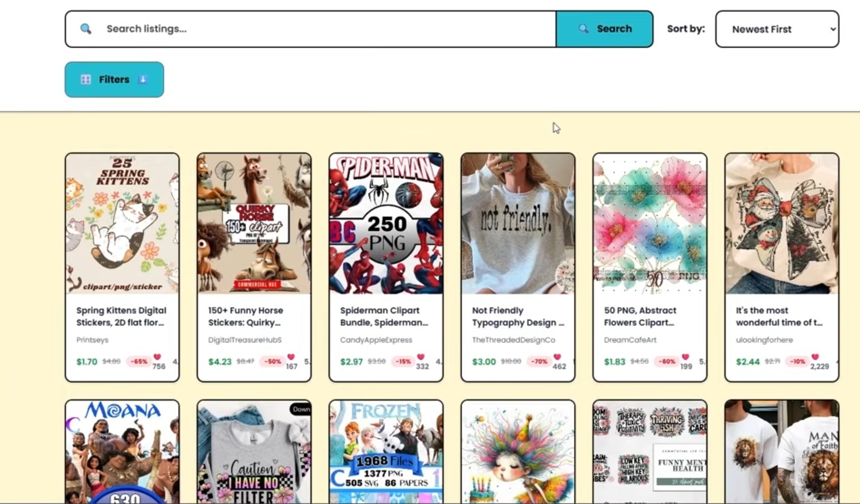Viewport: 860px width, 504px height.
Task: Open the Moana clipart listing thumbnail
Action: pyautogui.click(x=122, y=451)
